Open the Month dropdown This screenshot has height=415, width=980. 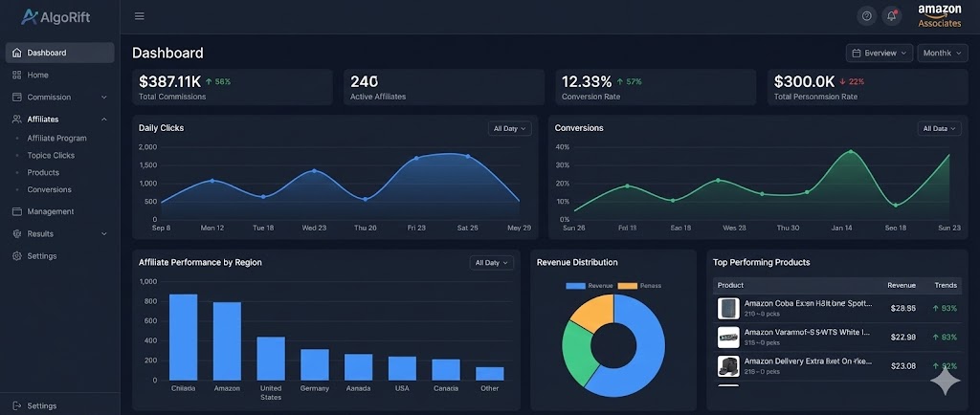(x=943, y=53)
